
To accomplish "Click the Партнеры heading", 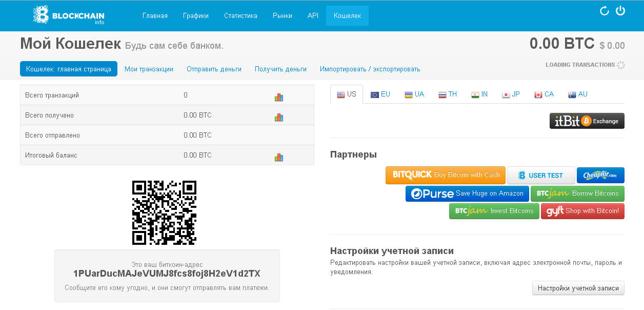I will (353, 154).
